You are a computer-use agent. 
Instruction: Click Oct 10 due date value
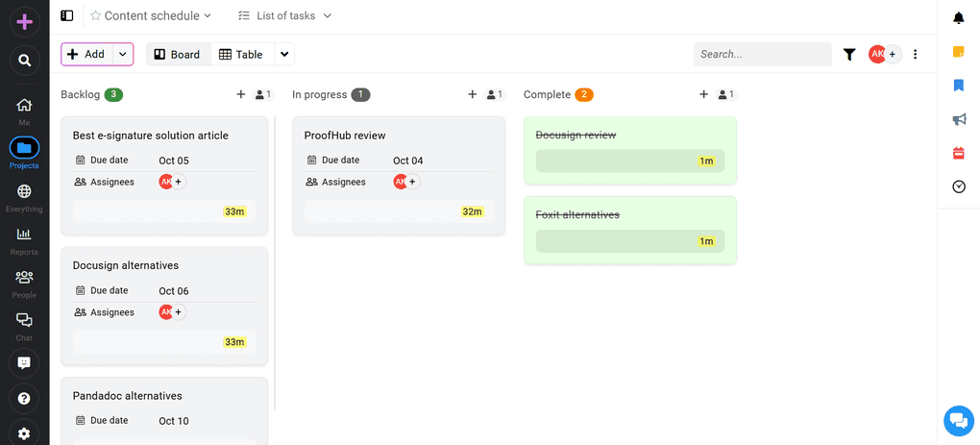pos(174,421)
